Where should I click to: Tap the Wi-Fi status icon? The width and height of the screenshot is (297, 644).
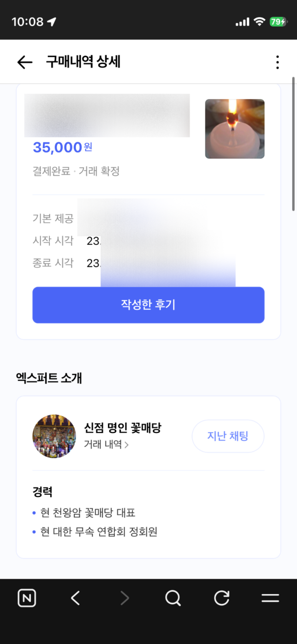point(259,22)
